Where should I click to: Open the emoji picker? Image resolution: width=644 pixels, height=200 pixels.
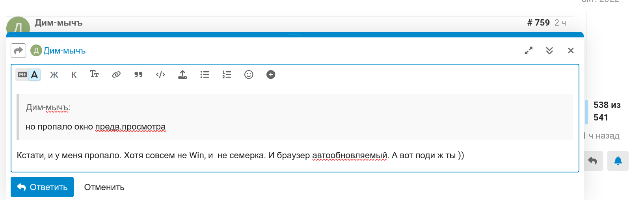249,74
